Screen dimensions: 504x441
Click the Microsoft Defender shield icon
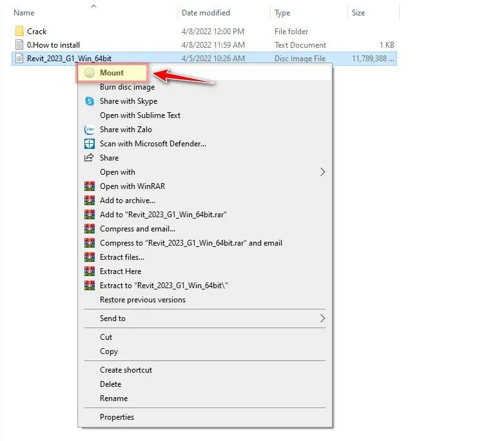point(90,144)
